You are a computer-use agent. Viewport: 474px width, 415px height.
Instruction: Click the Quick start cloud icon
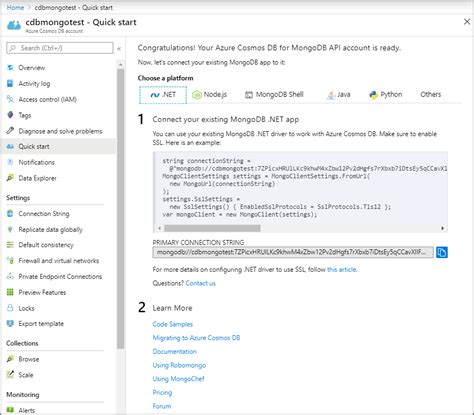point(10,146)
